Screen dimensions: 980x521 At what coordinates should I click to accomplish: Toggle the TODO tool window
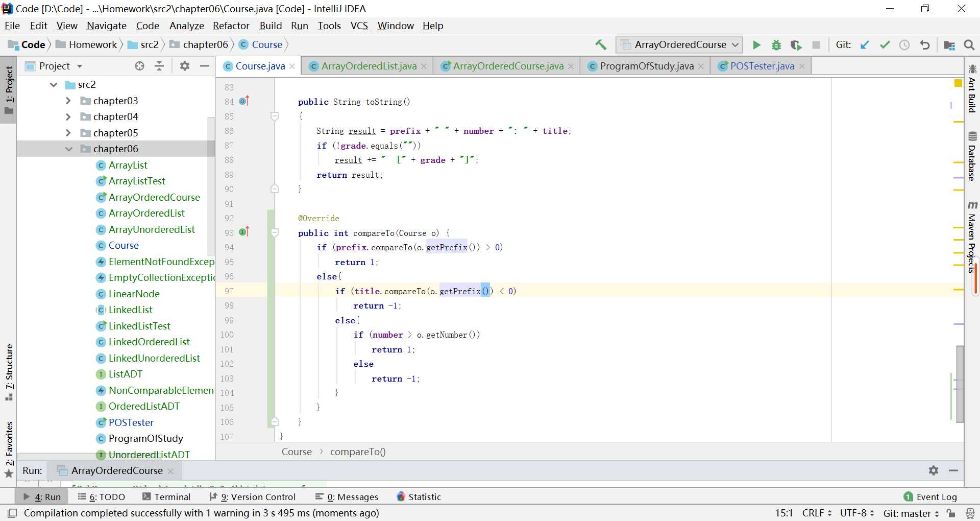pos(101,497)
